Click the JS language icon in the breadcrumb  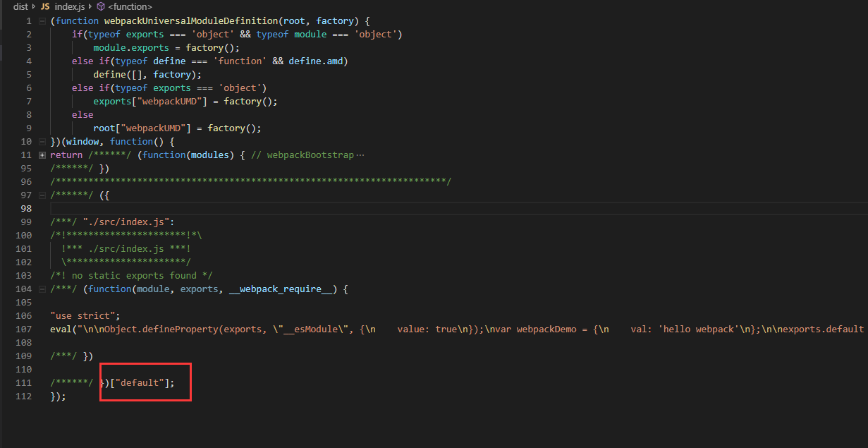click(45, 6)
